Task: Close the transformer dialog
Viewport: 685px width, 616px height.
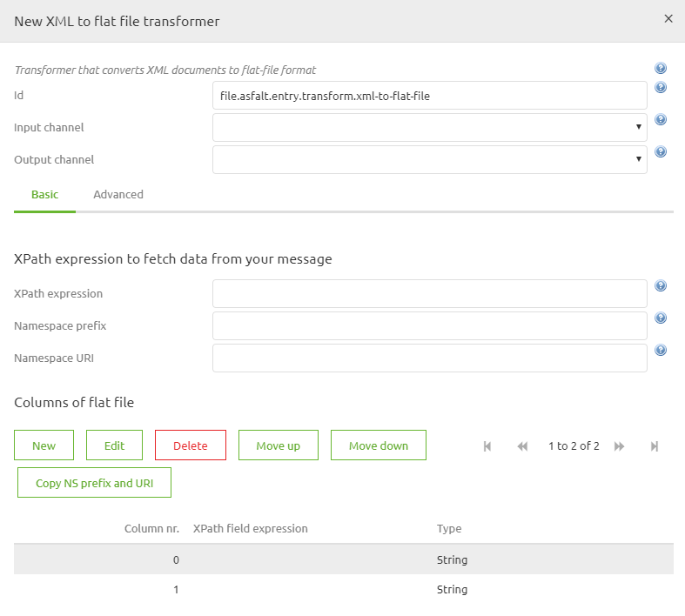Action: click(x=668, y=19)
